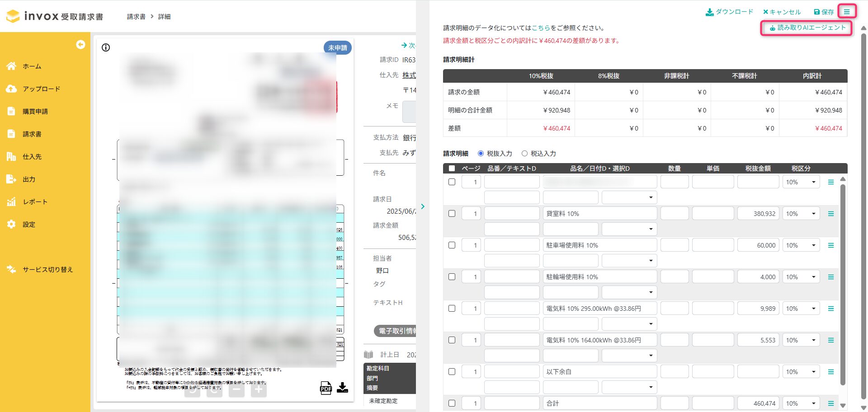Open 請求書 in the left sidebar
The width and height of the screenshot is (868, 412).
(x=32, y=134)
